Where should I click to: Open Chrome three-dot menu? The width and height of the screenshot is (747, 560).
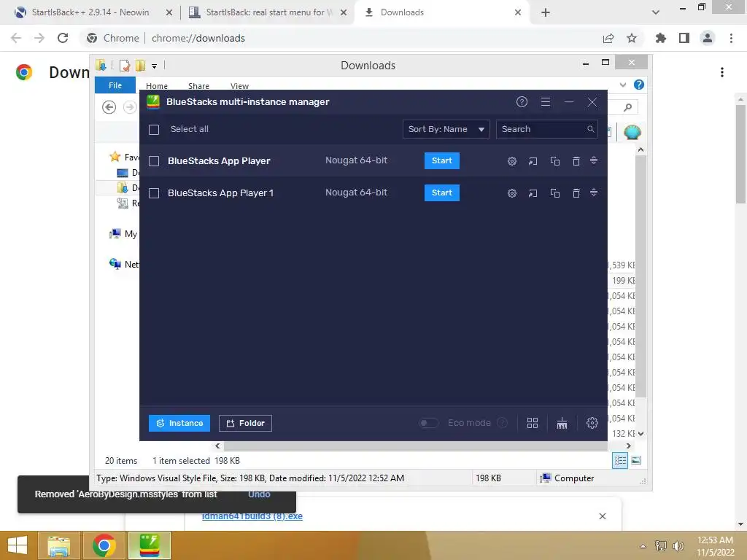tap(731, 38)
